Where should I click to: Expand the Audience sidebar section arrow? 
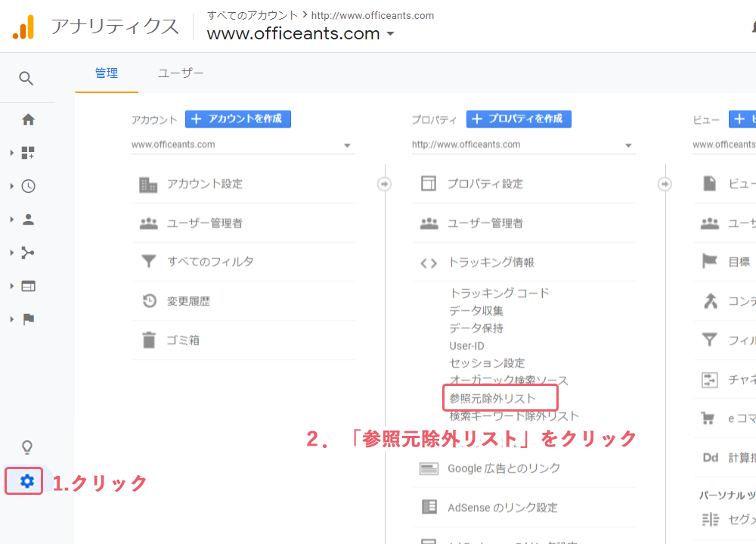point(11,219)
